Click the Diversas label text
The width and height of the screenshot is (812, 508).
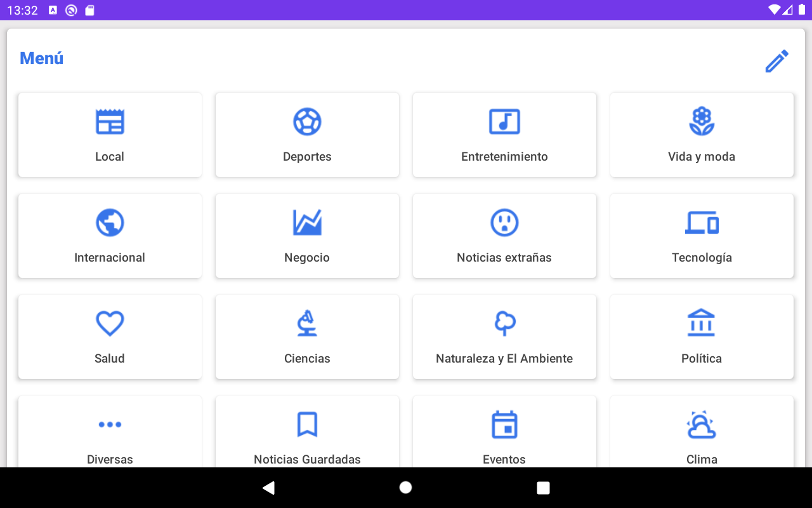110,459
